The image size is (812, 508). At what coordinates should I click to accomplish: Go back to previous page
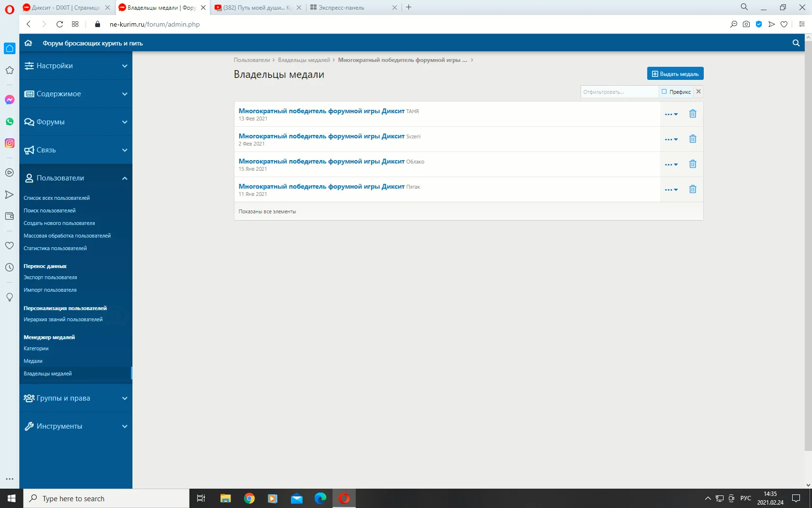tap(29, 24)
